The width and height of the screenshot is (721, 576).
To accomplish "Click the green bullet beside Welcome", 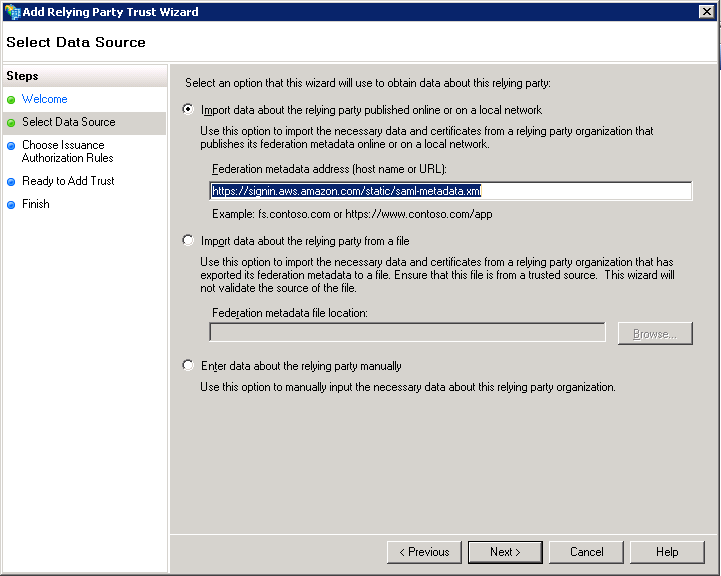I will coord(11,100).
